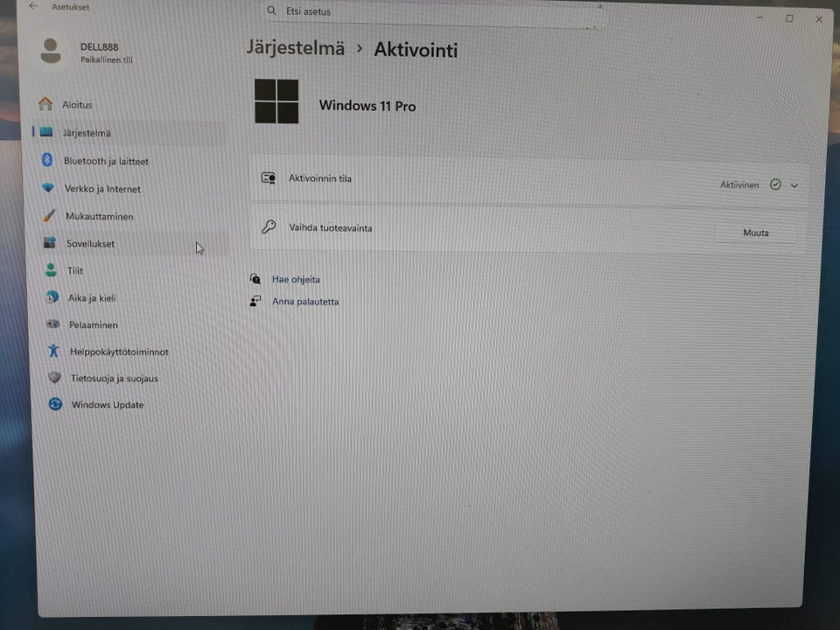Click the Windows Update sync icon

point(55,404)
